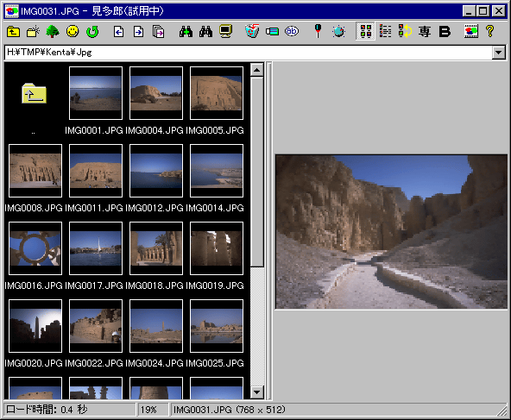The height and width of the screenshot is (420, 511).
Task: Click the multi-page slideshow icon
Action: point(158,32)
